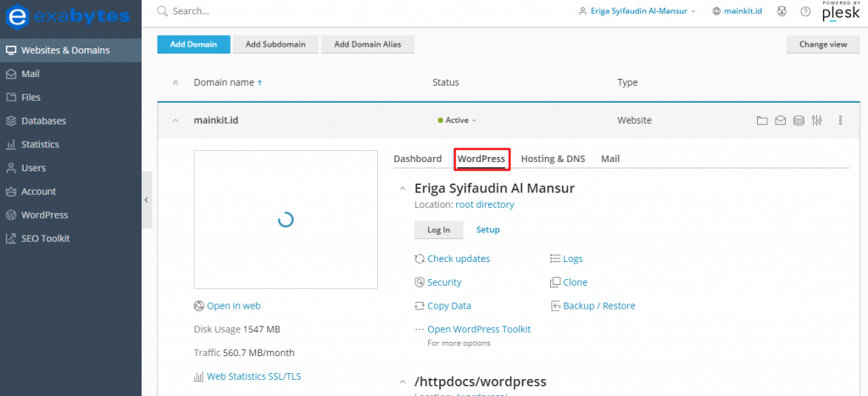Open root directory link
Screen dimensions: 868x396
tap(485, 205)
